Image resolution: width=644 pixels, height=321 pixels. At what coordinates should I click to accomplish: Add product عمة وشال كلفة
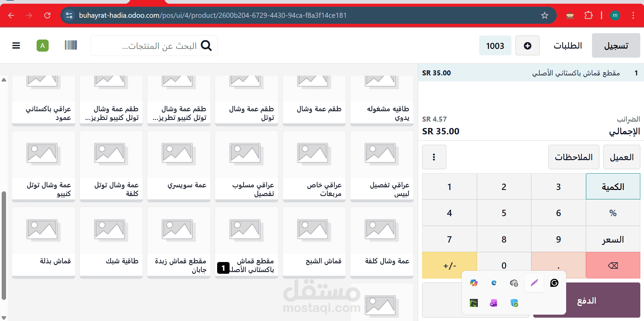(x=382, y=242)
